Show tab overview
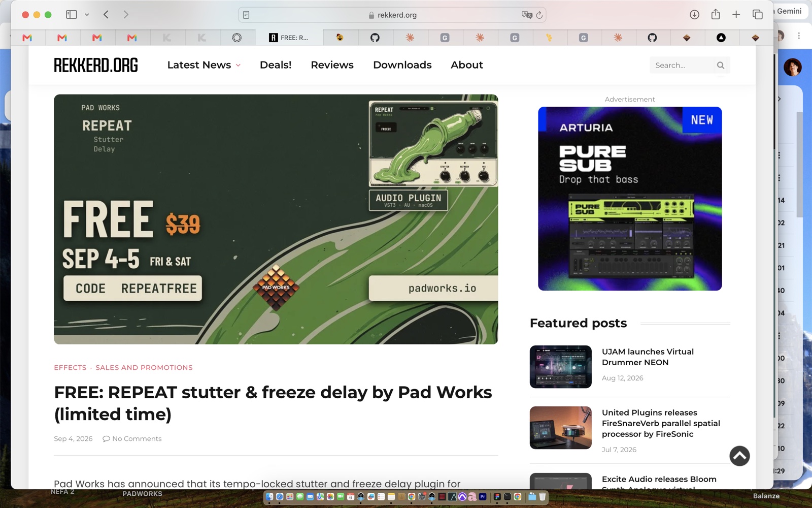Screen dimensions: 812x508 (x=758, y=15)
